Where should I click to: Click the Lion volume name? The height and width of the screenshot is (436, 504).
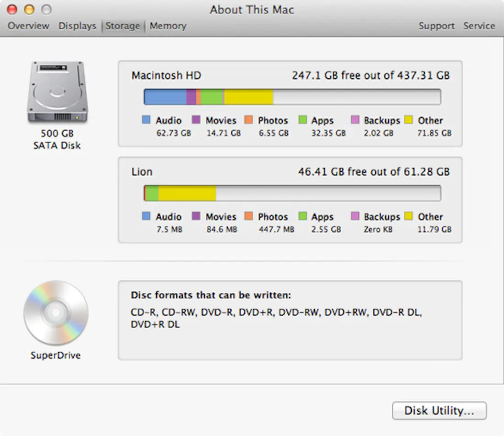click(142, 172)
